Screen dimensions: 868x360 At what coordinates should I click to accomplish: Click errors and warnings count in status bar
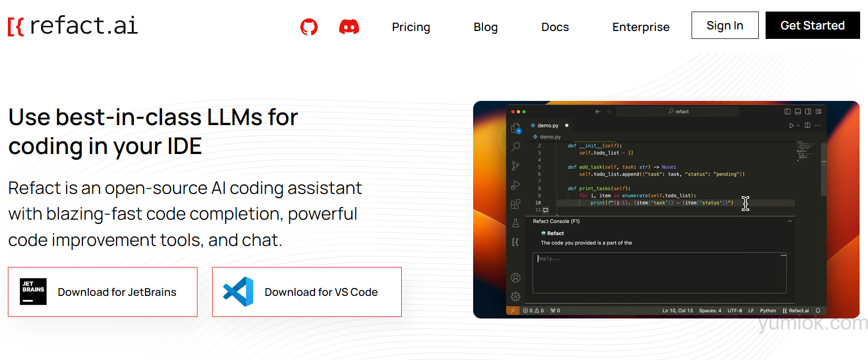click(534, 311)
